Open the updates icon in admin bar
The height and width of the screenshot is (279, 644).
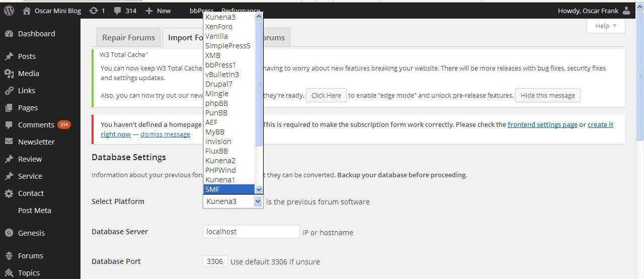click(94, 11)
